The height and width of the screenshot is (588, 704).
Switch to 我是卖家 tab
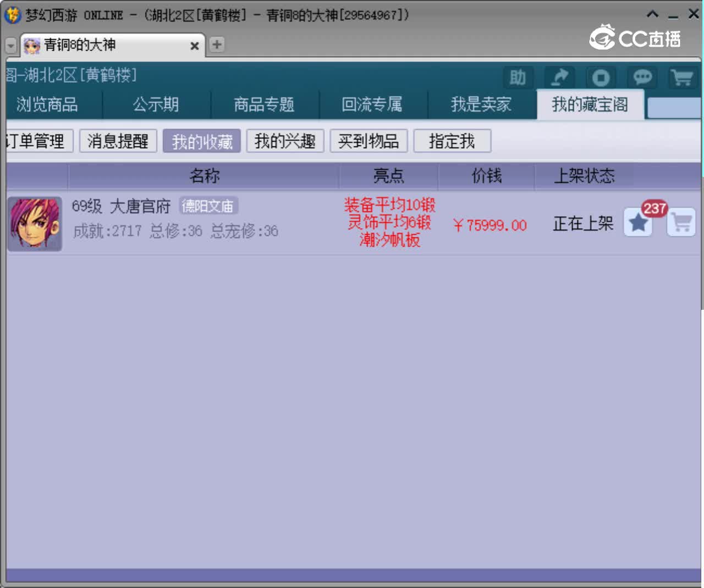click(x=481, y=104)
